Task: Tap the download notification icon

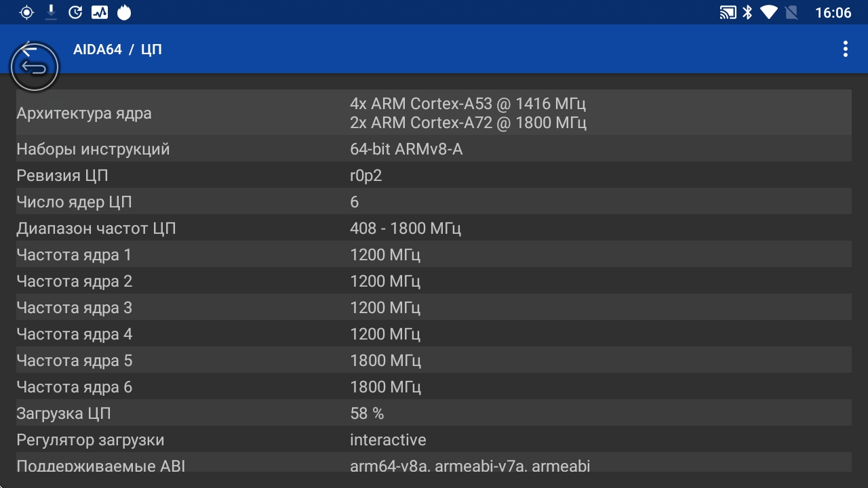Action: tap(51, 12)
